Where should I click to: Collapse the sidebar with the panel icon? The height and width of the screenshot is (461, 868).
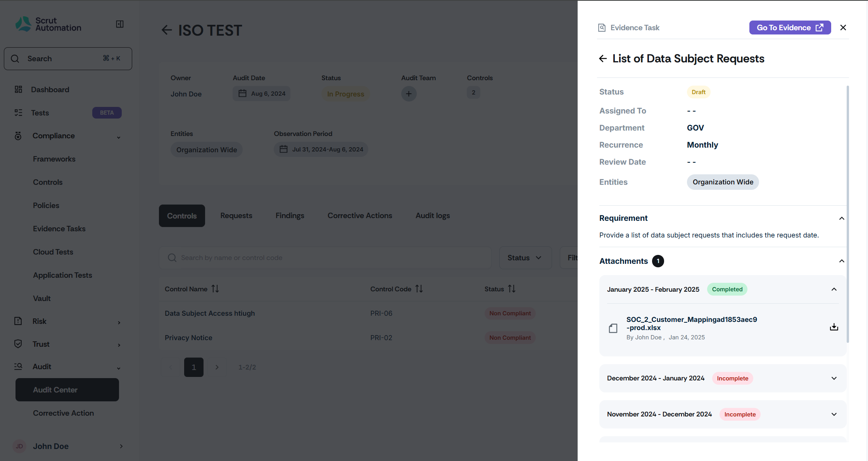(x=120, y=24)
